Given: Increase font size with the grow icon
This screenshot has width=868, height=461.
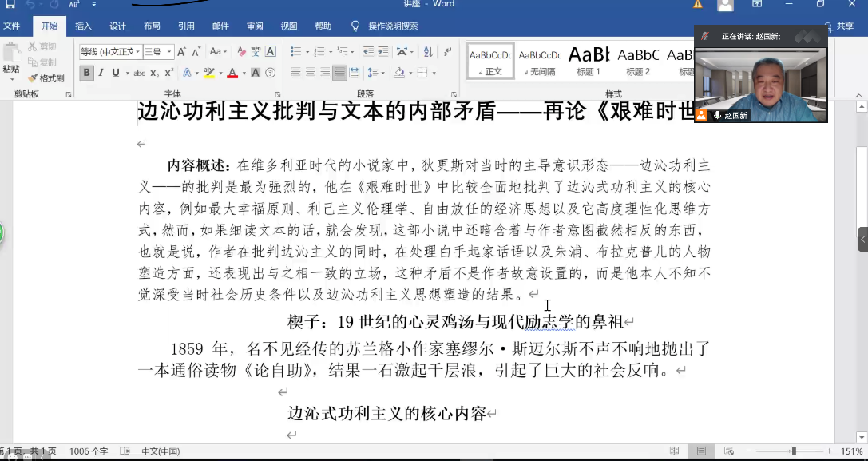Looking at the screenshot, I should [x=181, y=52].
